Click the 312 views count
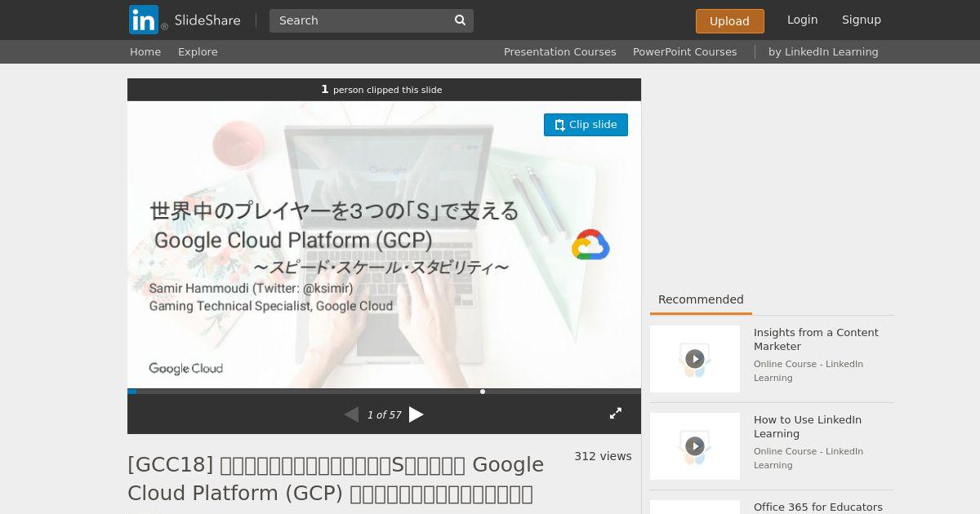The height and width of the screenshot is (514, 980). point(603,456)
